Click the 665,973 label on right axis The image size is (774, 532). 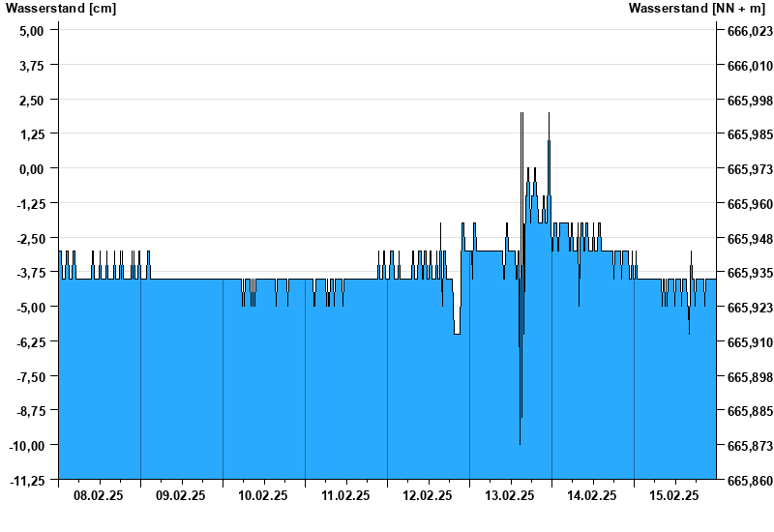click(x=751, y=169)
